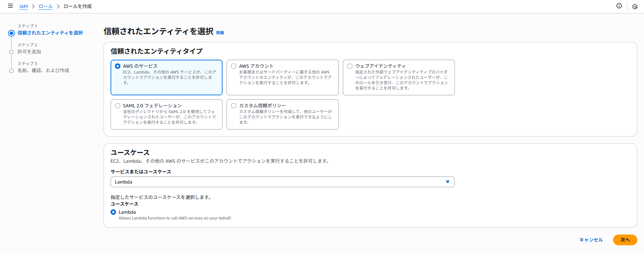This screenshot has width=644, height=254.
Task: Click the 次へ button
Action: click(x=625, y=240)
